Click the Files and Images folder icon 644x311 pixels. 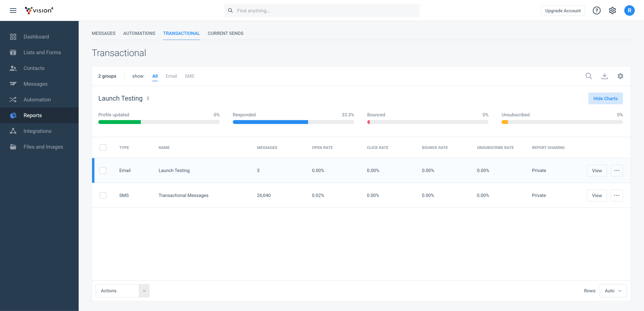(x=13, y=147)
